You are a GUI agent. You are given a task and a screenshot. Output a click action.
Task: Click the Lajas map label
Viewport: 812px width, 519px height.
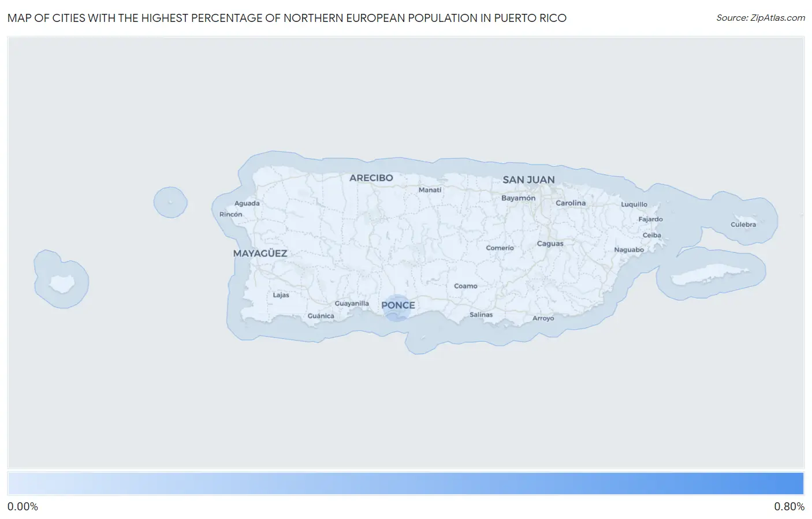tap(281, 295)
